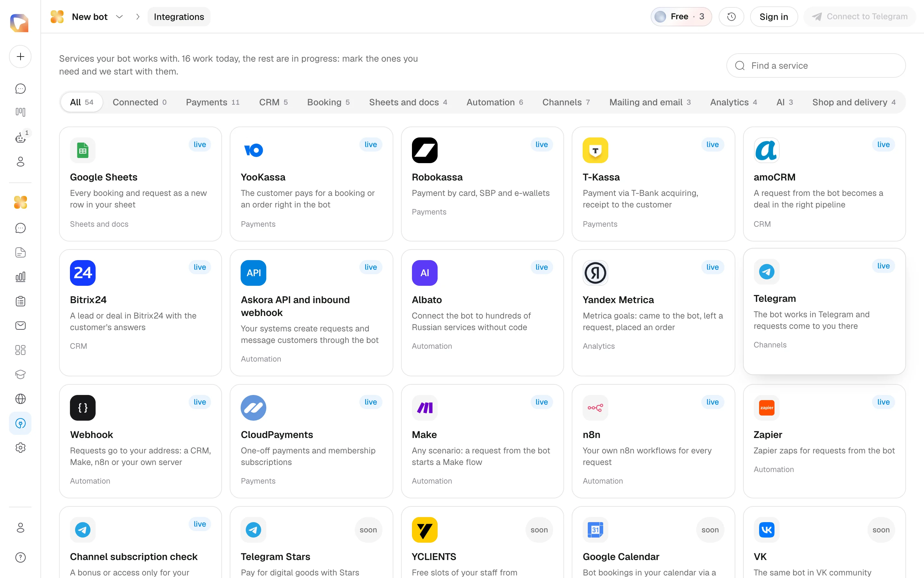Click the Sign in button
This screenshot has width=924, height=578.
pyautogui.click(x=774, y=17)
